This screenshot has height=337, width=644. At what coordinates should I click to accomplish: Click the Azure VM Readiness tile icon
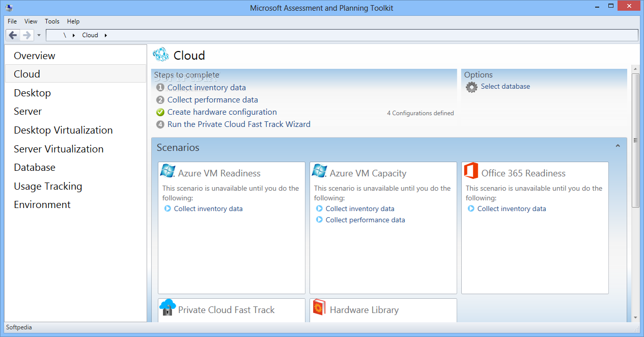(167, 171)
